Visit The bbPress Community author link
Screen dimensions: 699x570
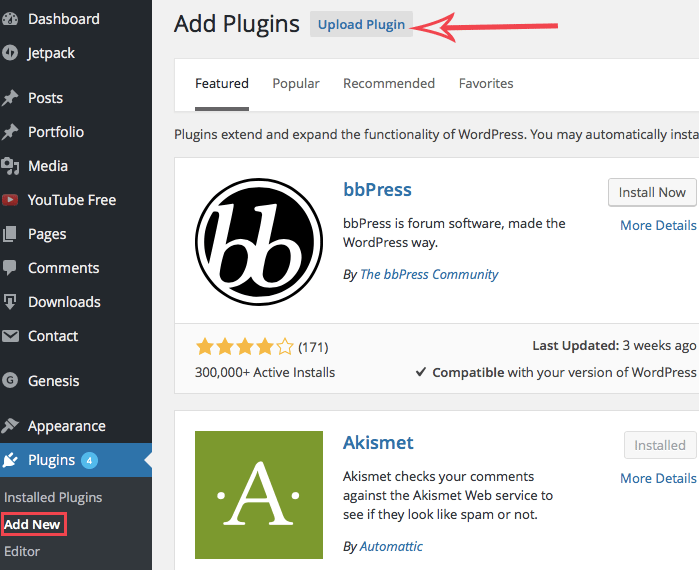pos(429,274)
